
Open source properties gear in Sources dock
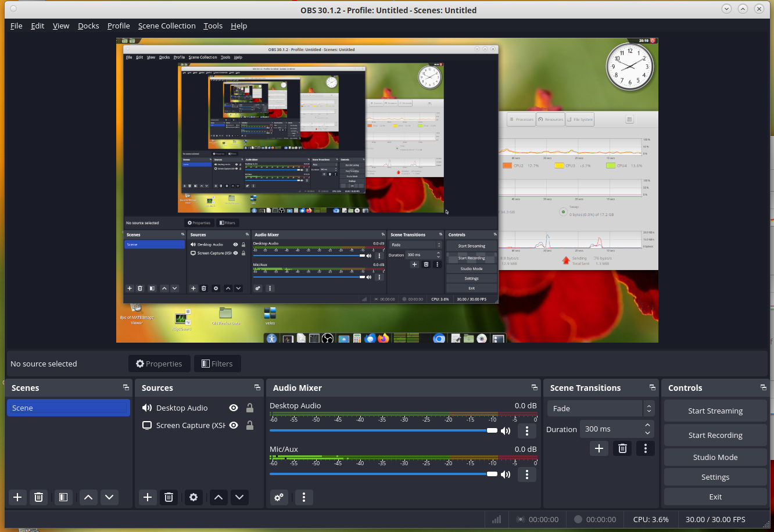click(x=193, y=497)
